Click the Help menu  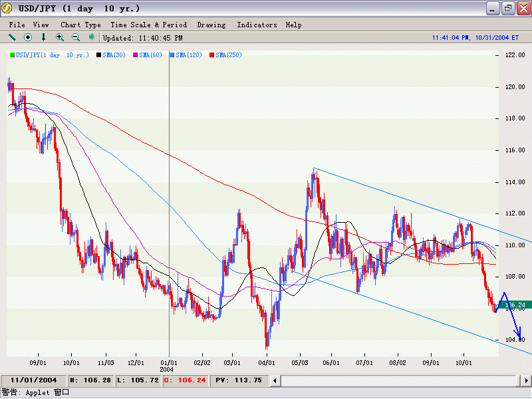click(293, 25)
